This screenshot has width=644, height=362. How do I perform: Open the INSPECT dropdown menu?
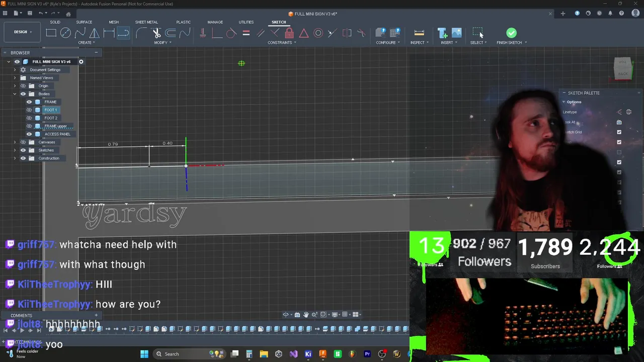click(x=419, y=43)
